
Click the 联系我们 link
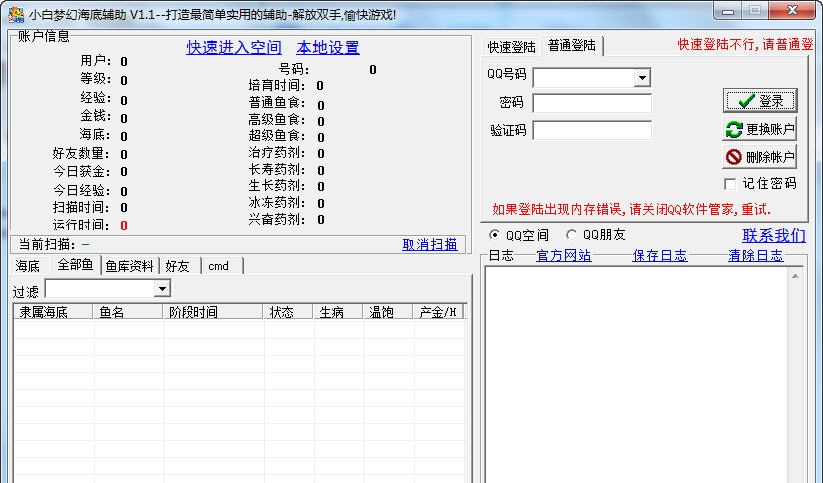[774, 235]
